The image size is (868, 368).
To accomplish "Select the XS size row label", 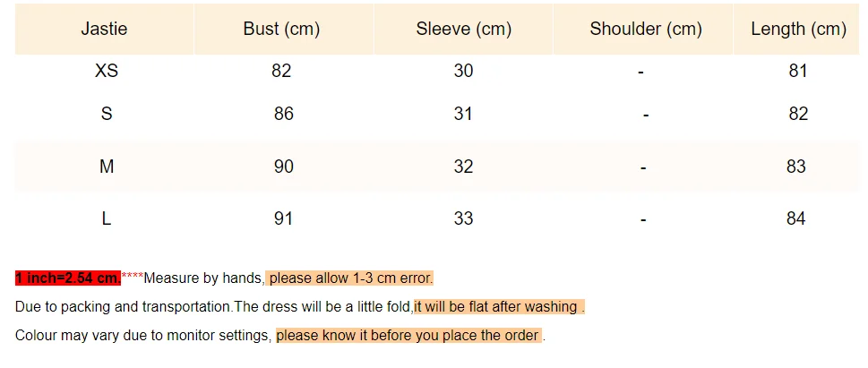I will click(x=106, y=71).
